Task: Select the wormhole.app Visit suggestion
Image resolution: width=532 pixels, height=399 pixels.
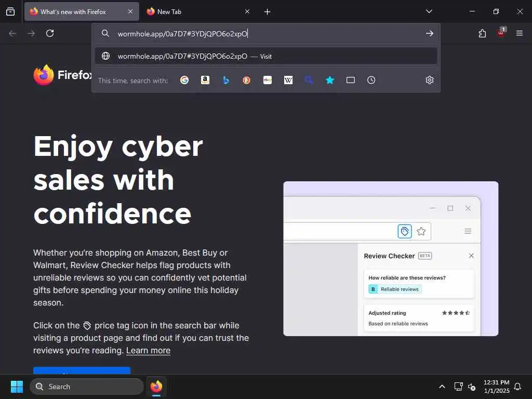Action: point(266,56)
